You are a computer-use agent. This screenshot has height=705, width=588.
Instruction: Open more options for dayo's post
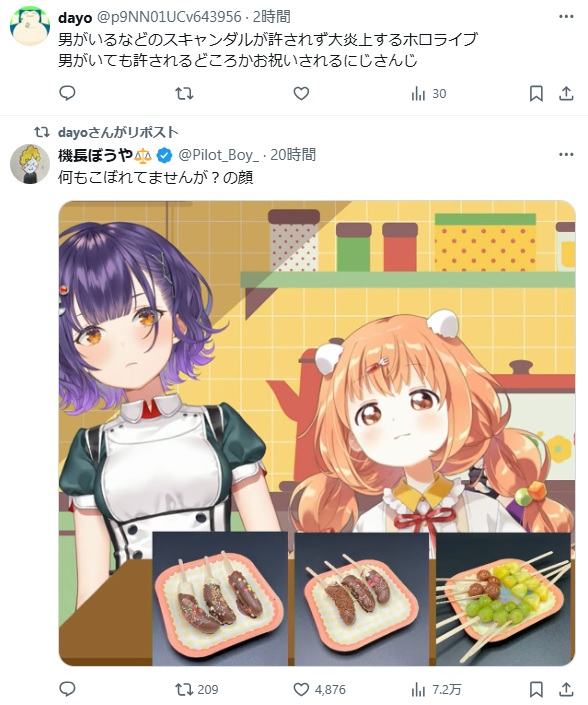pyautogui.click(x=566, y=17)
